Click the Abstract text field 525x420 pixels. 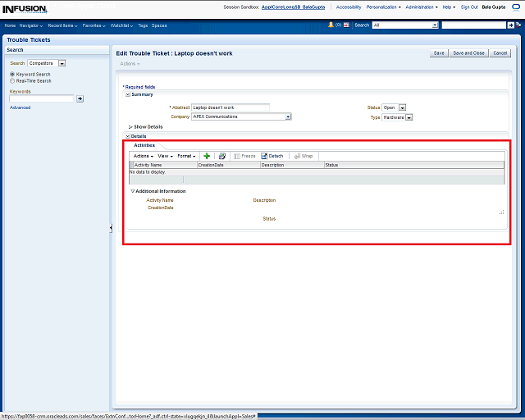231,107
